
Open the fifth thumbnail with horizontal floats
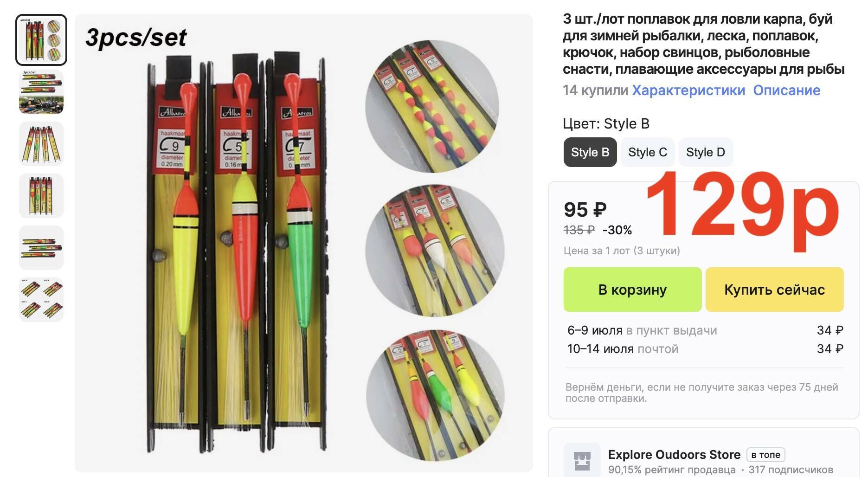pos(41,248)
